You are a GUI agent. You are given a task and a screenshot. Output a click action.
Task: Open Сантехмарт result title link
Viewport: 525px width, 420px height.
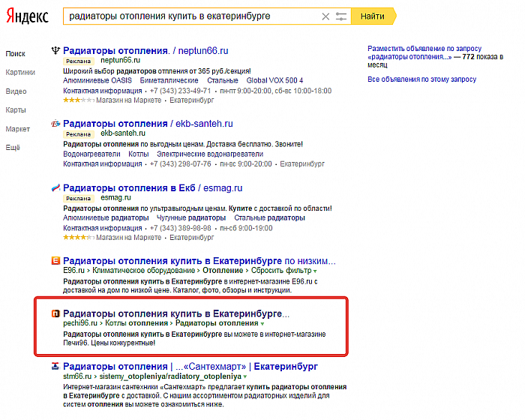(190, 366)
